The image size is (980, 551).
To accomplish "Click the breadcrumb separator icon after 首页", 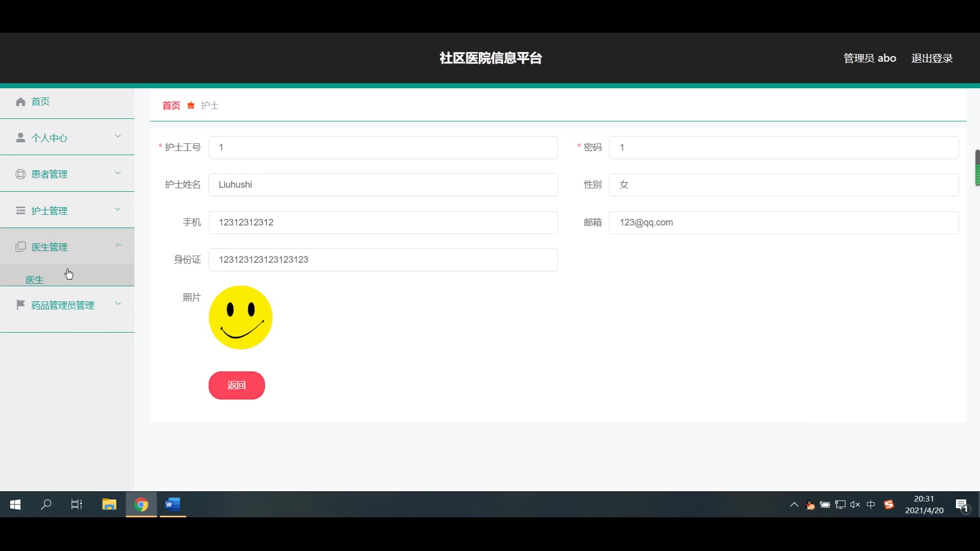I will (191, 106).
